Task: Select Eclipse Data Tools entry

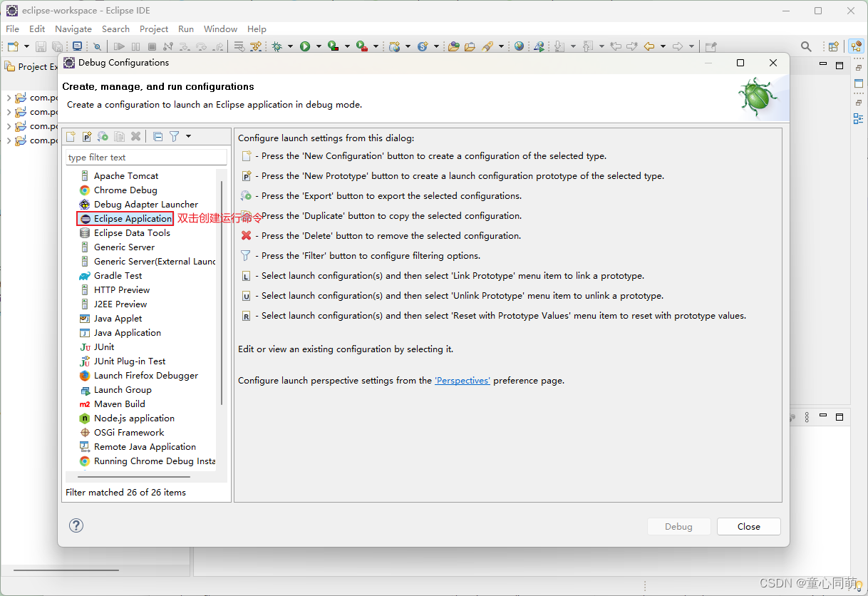Action: click(132, 232)
